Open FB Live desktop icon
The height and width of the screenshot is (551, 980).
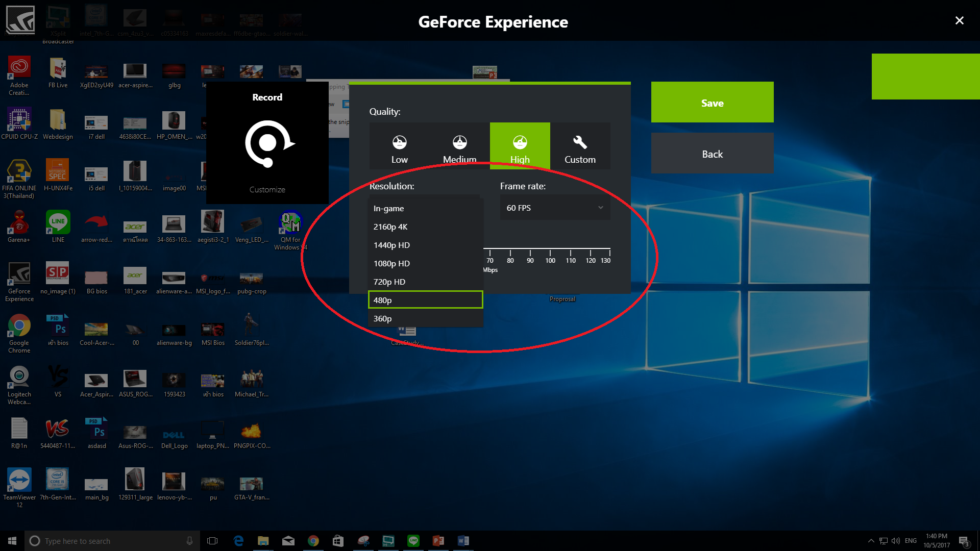pyautogui.click(x=58, y=72)
